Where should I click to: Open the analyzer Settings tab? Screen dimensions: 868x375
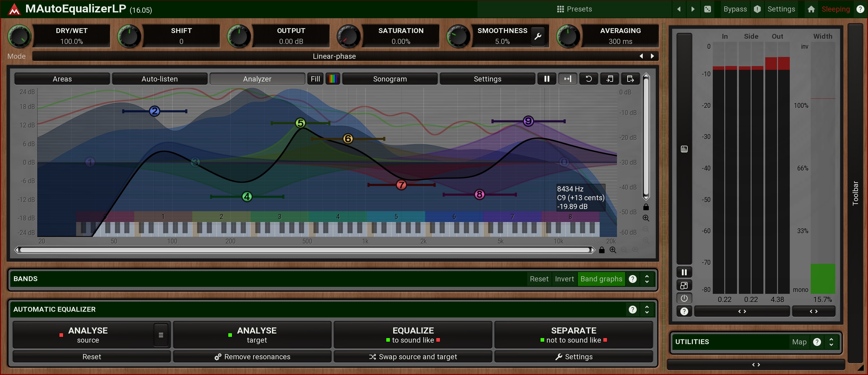click(487, 79)
